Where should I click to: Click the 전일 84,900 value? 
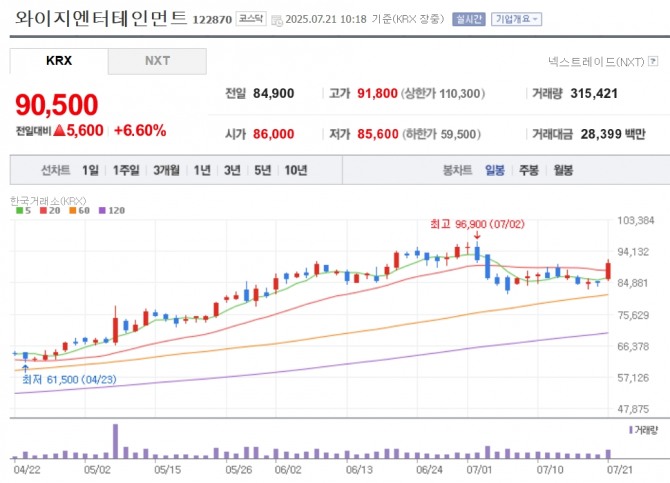(273, 93)
